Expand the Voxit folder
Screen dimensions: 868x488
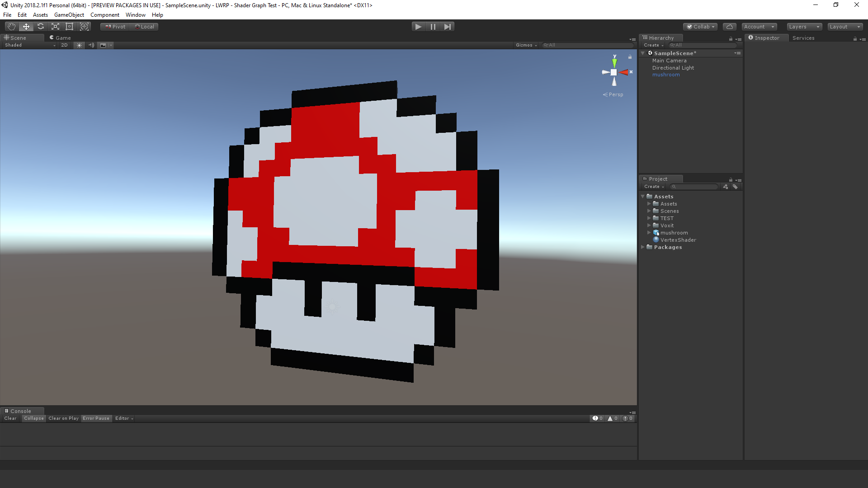pos(649,225)
